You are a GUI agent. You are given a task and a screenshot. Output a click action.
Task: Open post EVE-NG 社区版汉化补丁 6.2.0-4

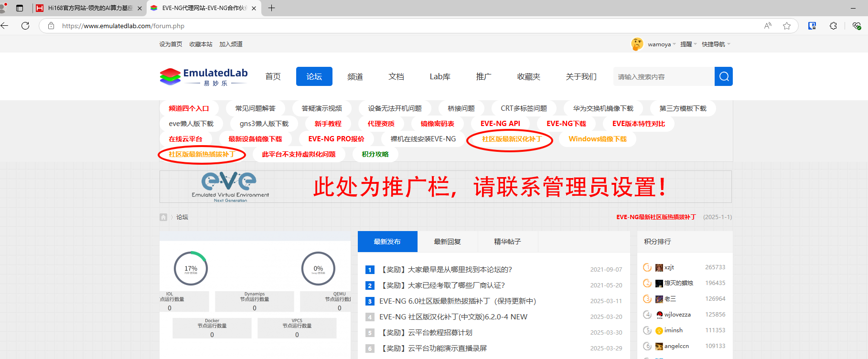coord(453,317)
